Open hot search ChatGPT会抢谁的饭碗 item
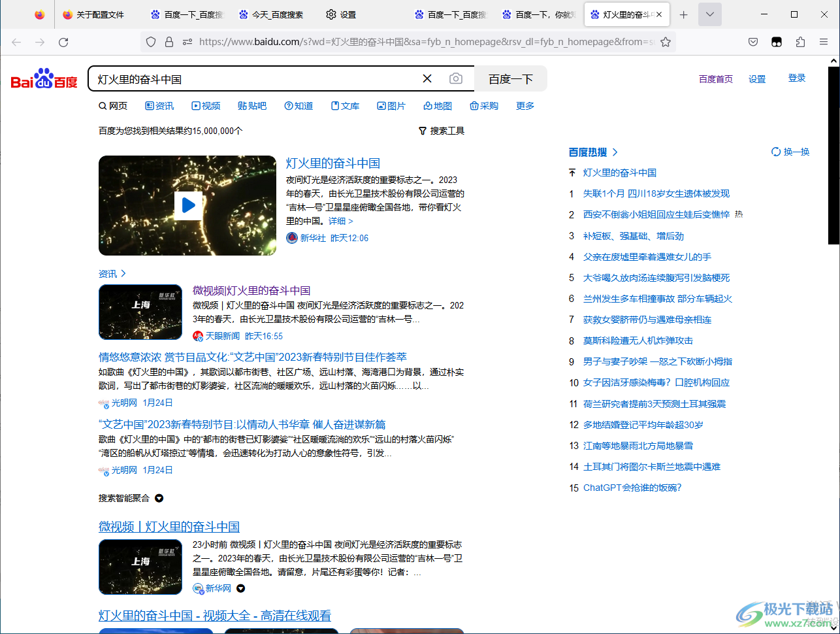 click(x=632, y=488)
